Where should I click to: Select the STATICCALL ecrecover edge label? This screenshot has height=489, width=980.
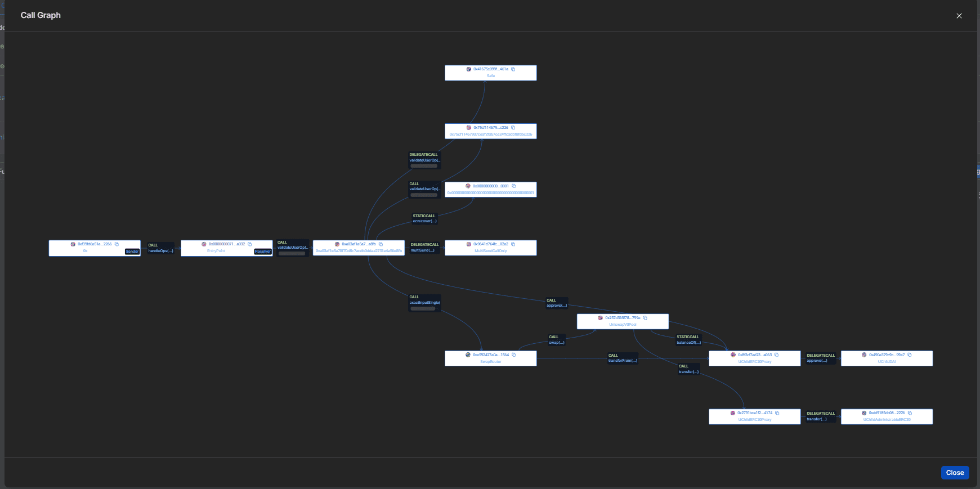[x=424, y=218]
